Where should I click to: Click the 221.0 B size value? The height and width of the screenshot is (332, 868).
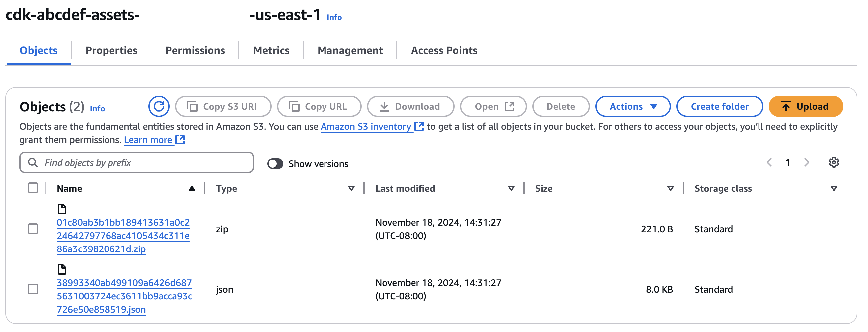tap(657, 229)
